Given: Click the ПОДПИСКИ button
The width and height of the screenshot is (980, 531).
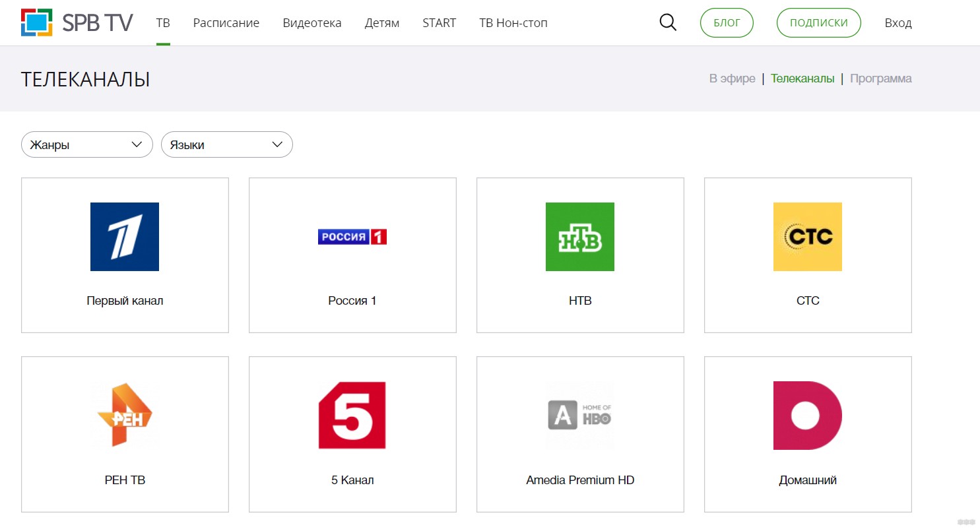Looking at the screenshot, I should click(x=819, y=22).
